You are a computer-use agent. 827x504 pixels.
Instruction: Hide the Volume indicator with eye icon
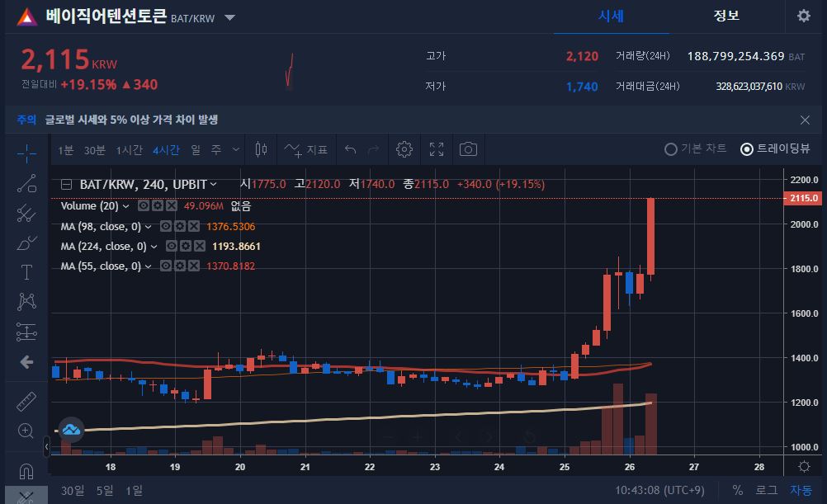click(x=144, y=205)
